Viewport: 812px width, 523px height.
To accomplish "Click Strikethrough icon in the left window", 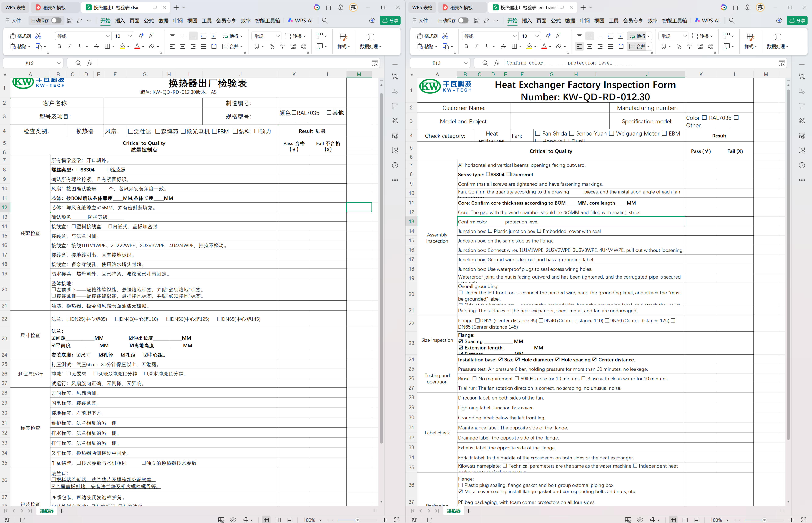I will pyautogui.click(x=96, y=46).
